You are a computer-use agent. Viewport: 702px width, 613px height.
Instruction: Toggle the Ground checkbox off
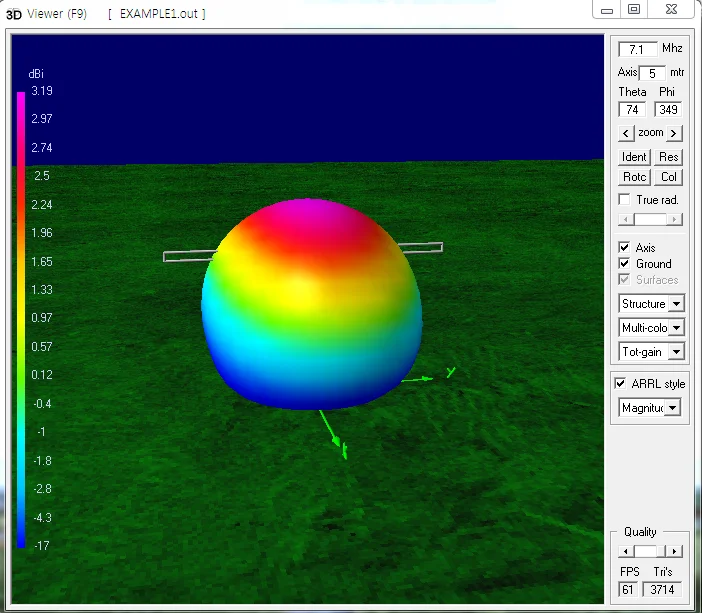tap(625, 264)
